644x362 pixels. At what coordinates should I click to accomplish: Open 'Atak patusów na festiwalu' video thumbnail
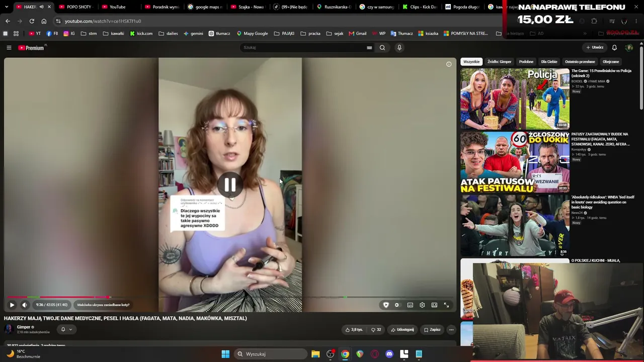pyautogui.click(x=515, y=162)
